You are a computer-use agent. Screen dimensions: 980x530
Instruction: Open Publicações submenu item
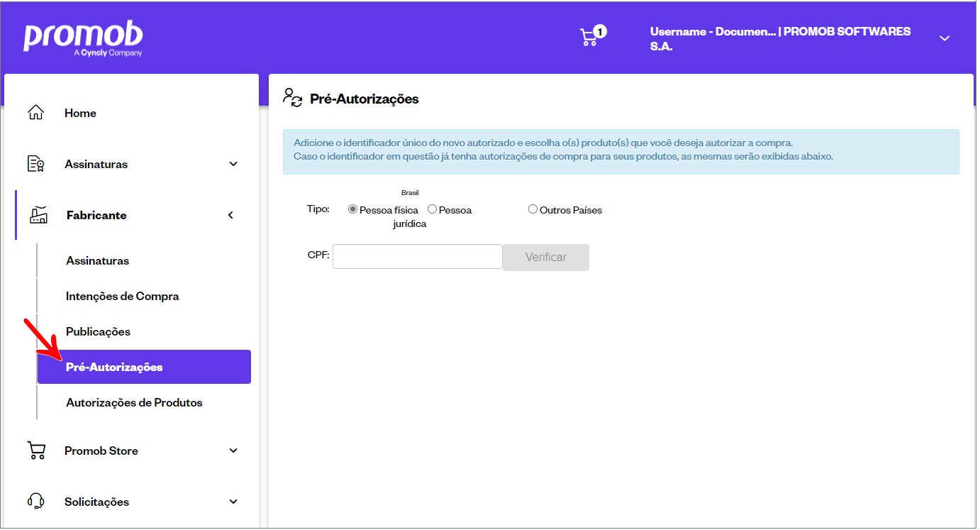pos(99,331)
